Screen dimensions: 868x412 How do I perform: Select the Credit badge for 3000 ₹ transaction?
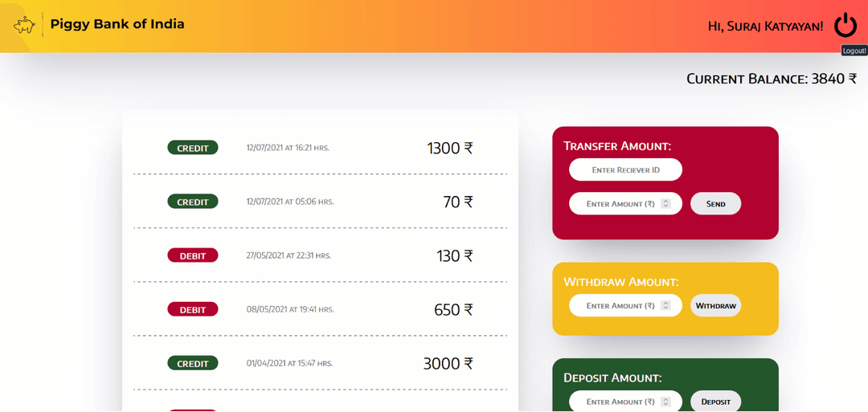(193, 363)
